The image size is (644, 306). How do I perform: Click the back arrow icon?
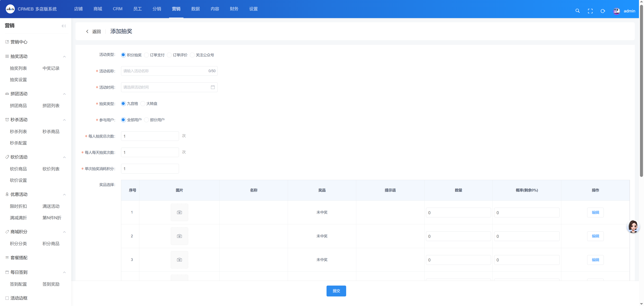tap(87, 31)
